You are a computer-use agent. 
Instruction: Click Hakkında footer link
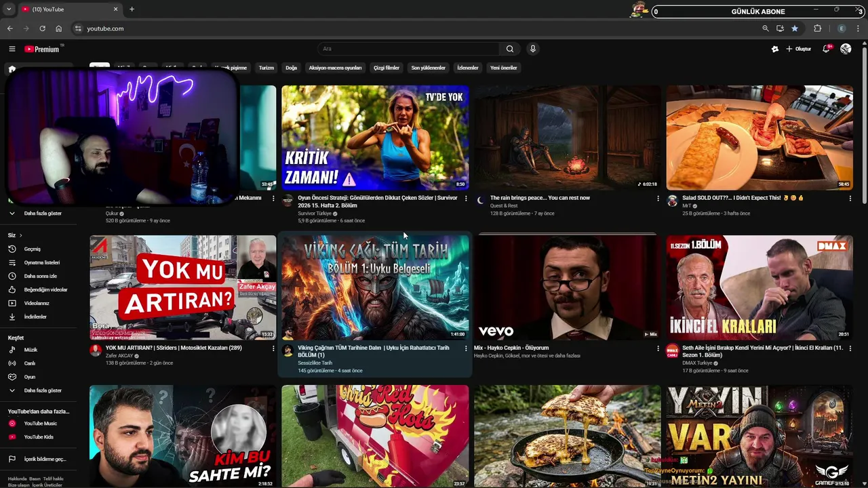pyautogui.click(x=17, y=479)
